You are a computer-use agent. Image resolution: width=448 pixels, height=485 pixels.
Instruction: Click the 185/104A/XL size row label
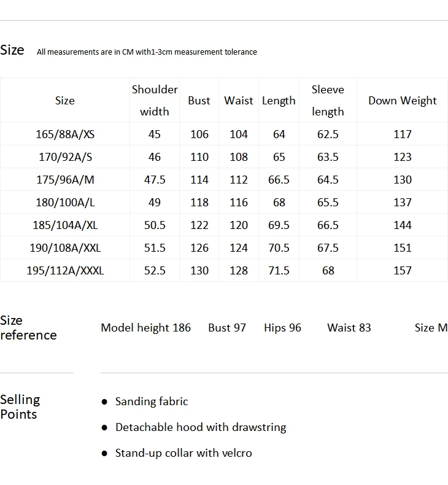(x=65, y=225)
